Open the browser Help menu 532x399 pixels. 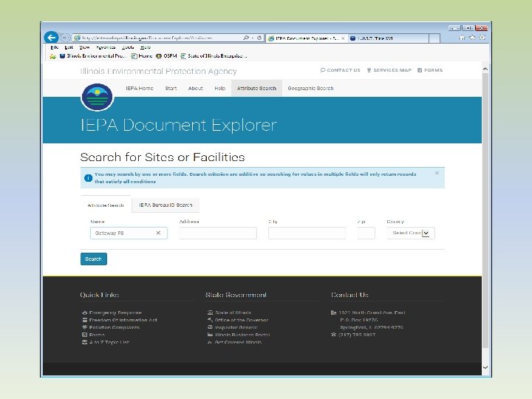tap(146, 47)
